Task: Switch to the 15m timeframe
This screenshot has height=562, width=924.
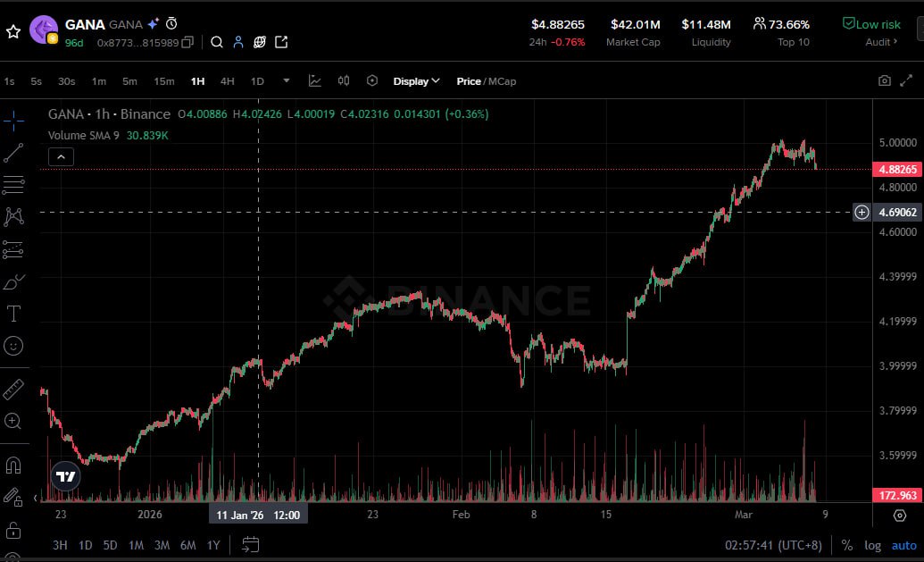Action: [x=164, y=81]
